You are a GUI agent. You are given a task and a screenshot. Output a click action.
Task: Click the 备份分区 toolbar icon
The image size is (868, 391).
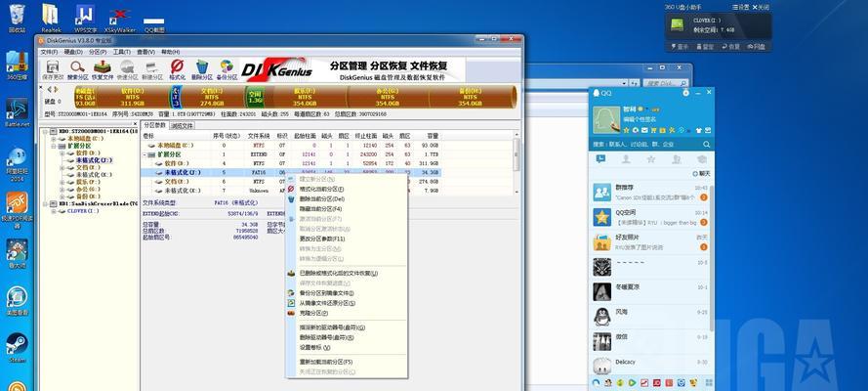pyautogui.click(x=226, y=69)
